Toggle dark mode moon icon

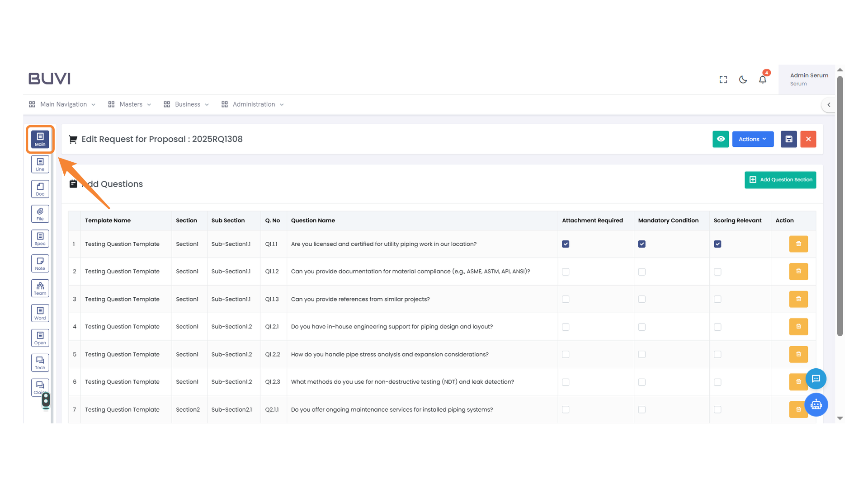(x=743, y=80)
